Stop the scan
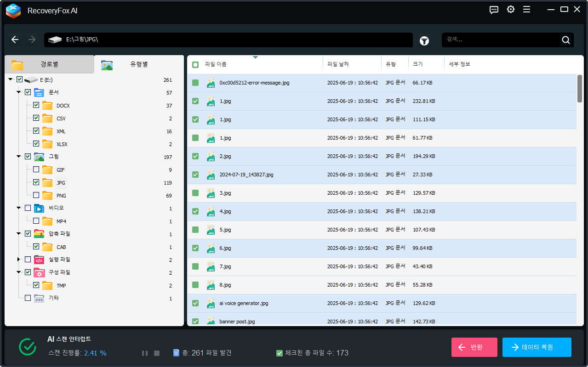This screenshot has width=588, height=367. click(156, 353)
